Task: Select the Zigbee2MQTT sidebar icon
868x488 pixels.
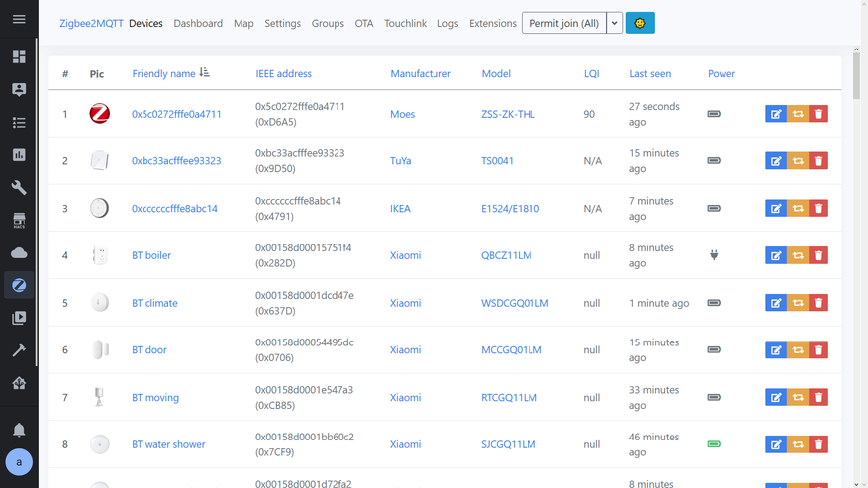Action: click(19, 285)
